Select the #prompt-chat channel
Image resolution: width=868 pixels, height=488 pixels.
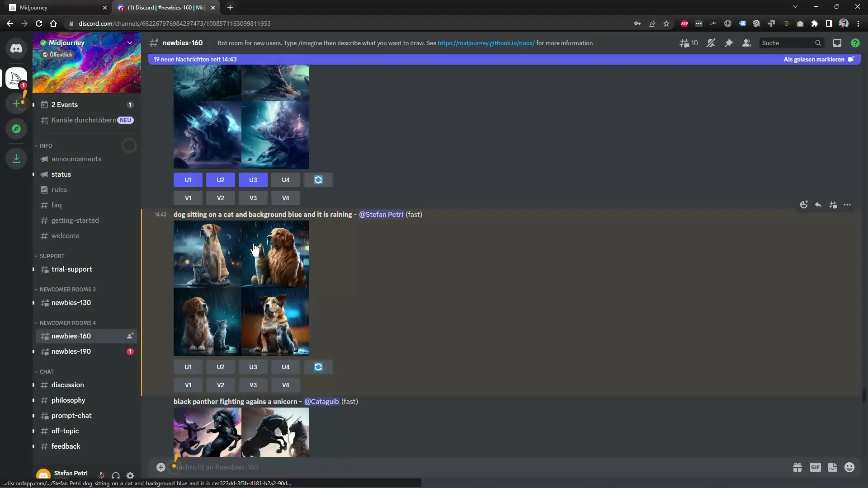click(x=71, y=415)
